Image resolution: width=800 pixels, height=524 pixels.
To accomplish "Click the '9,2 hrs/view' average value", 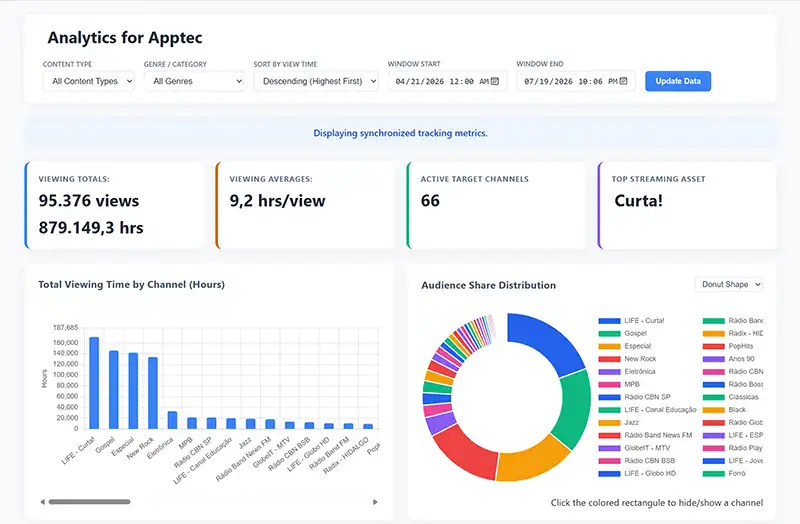I will (x=277, y=201).
